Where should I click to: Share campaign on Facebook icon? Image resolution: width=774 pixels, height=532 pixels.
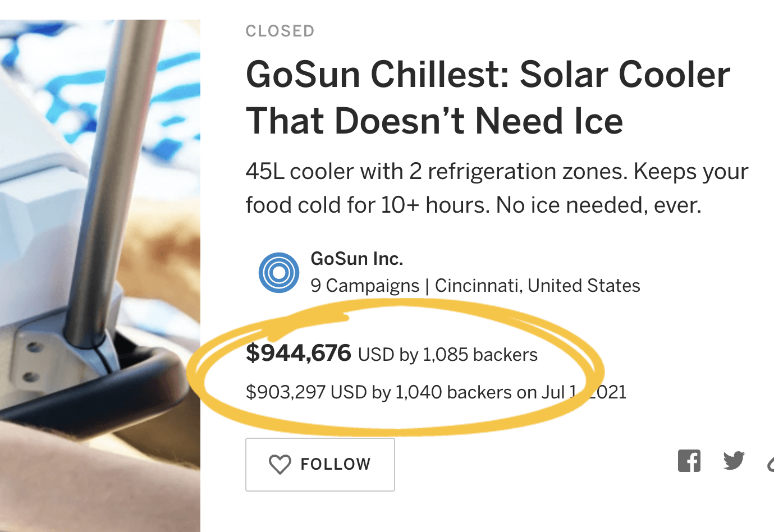689,461
